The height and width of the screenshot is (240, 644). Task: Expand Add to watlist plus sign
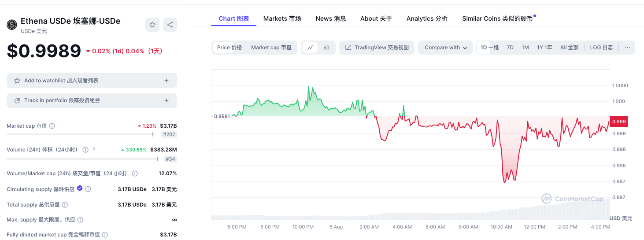click(167, 81)
